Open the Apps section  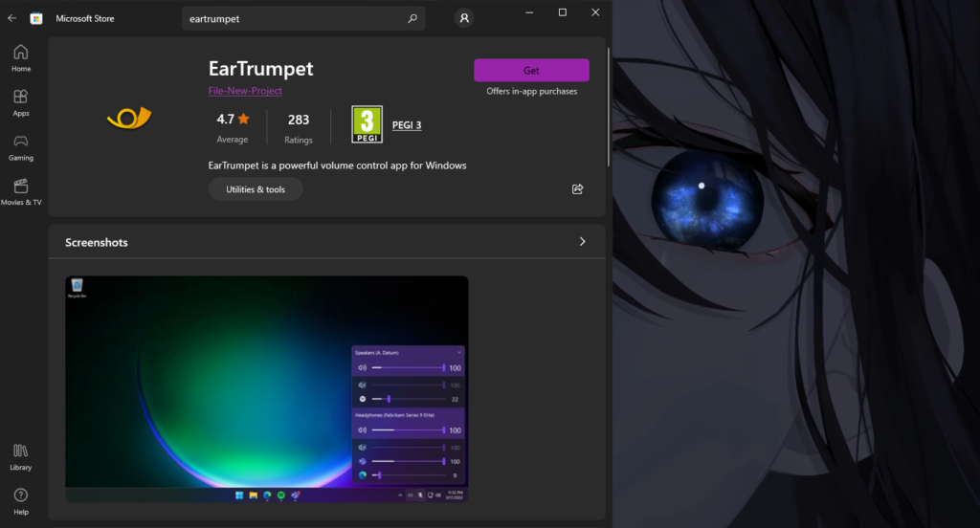[21, 103]
